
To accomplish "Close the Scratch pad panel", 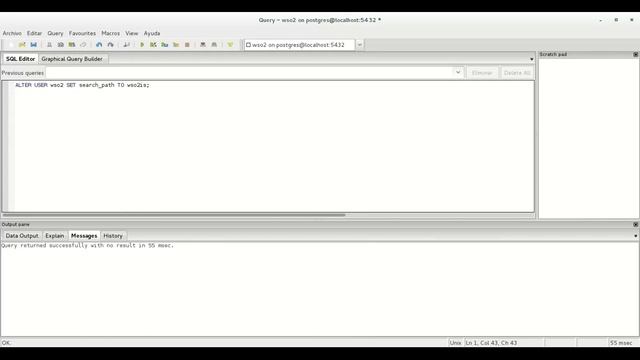I will pos(636,54).
